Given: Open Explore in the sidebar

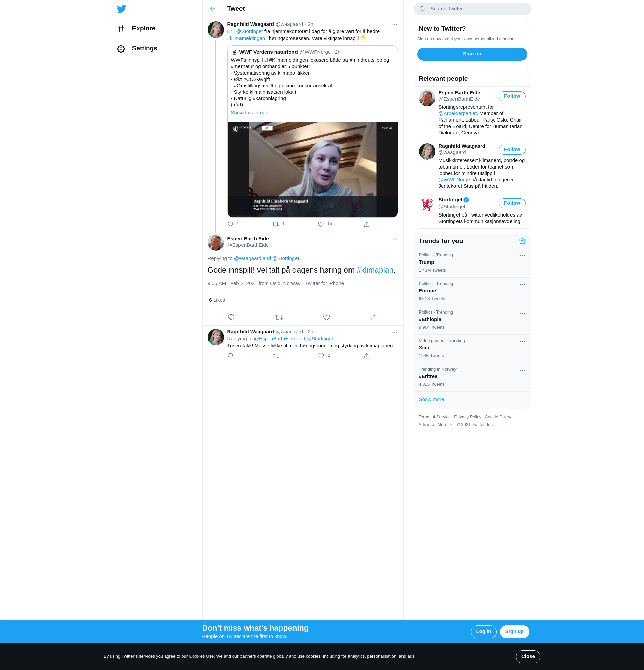Looking at the screenshot, I should tap(144, 29).
